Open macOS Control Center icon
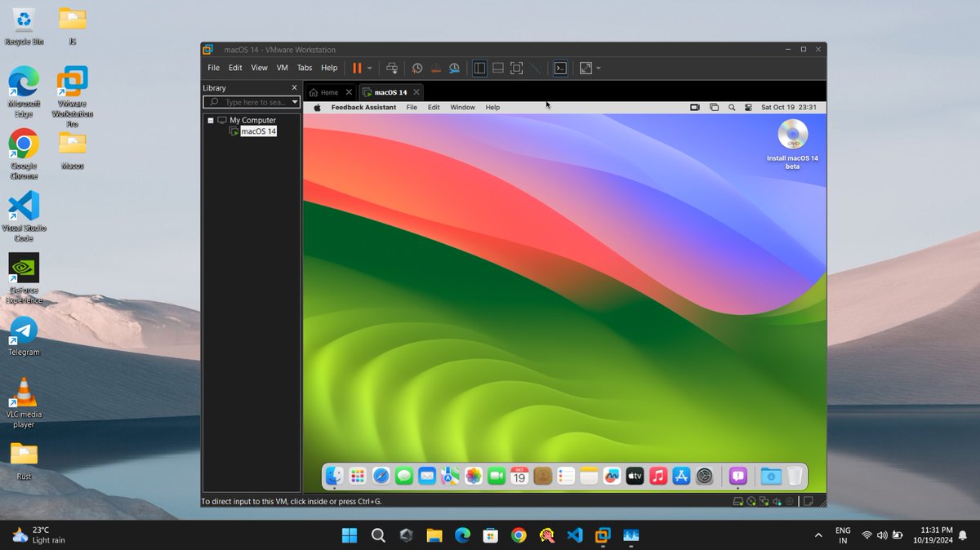This screenshot has width=980, height=550. coord(748,107)
